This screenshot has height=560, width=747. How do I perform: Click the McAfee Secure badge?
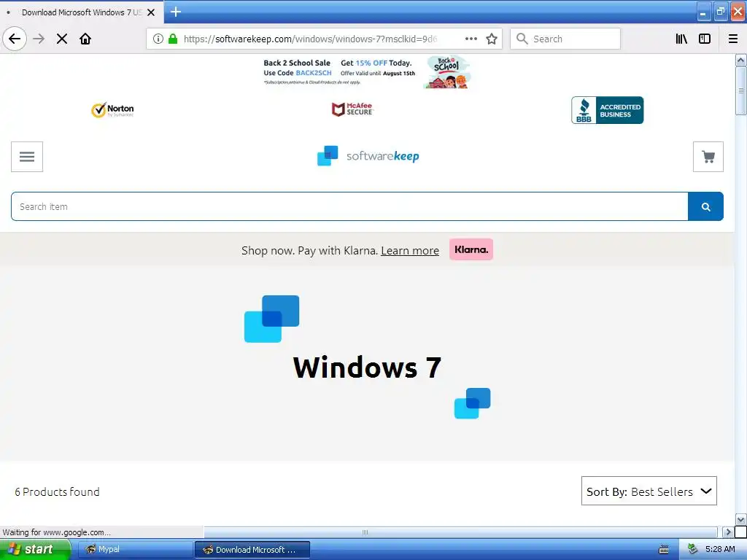(352, 109)
